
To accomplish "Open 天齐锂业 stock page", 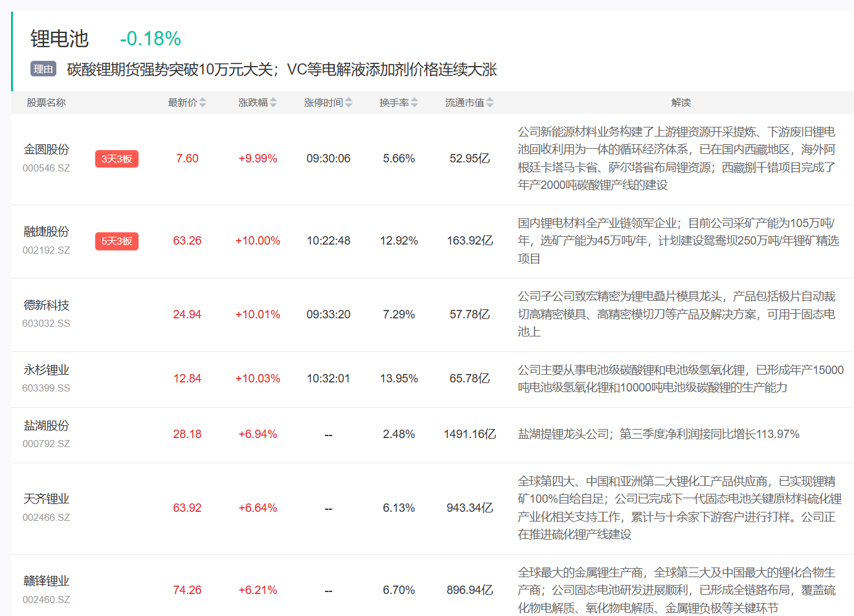I will [46, 499].
